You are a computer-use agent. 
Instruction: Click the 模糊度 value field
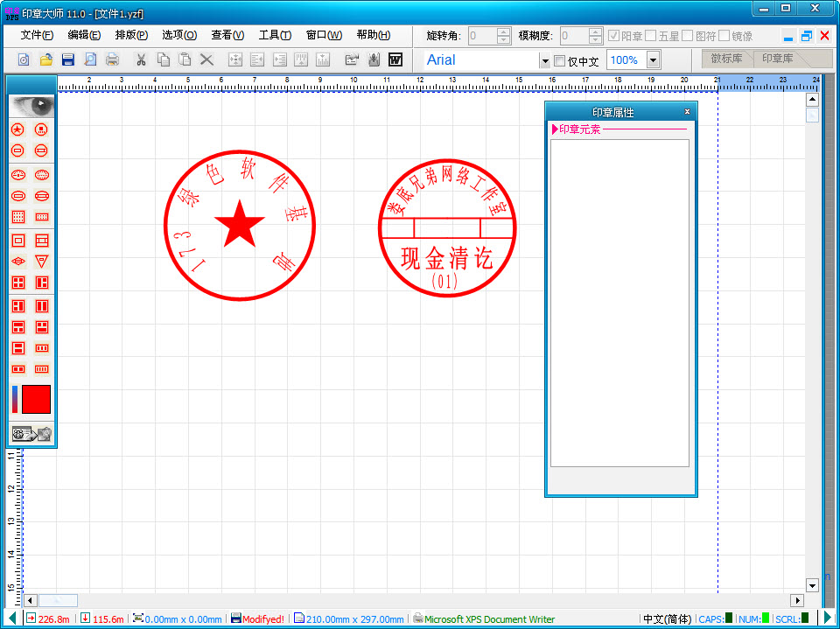tap(574, 36)
